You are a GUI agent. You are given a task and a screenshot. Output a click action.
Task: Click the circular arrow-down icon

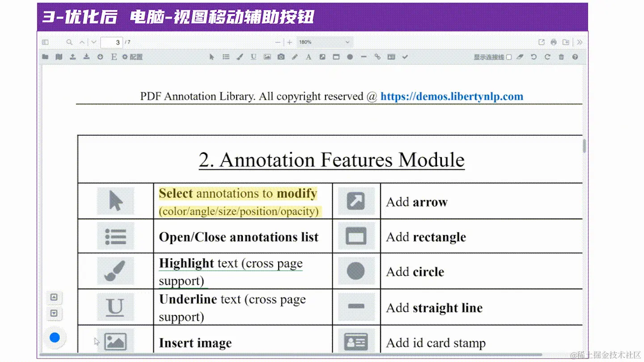point(100,57)
